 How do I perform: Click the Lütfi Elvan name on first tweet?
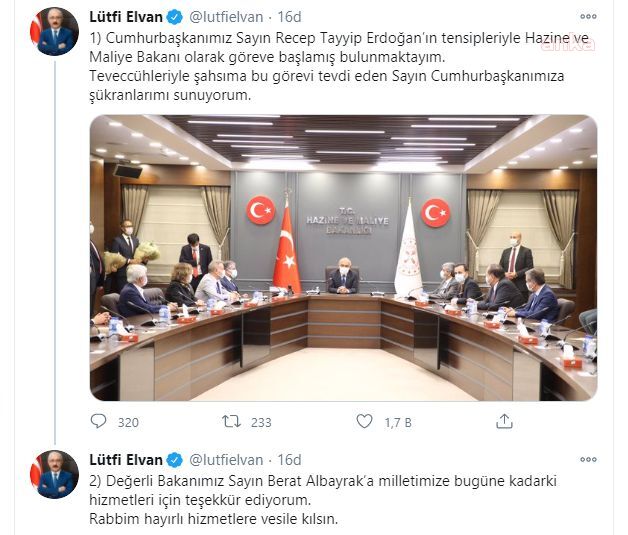pyautogui.click(x=126, y=17)
